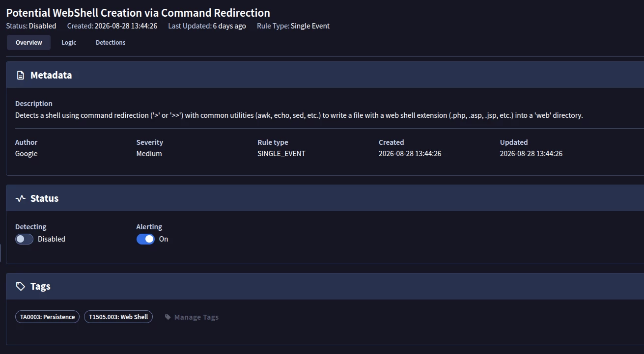Toggle the Detecting switch
The image size is (644, 354).
pos(24,239)
